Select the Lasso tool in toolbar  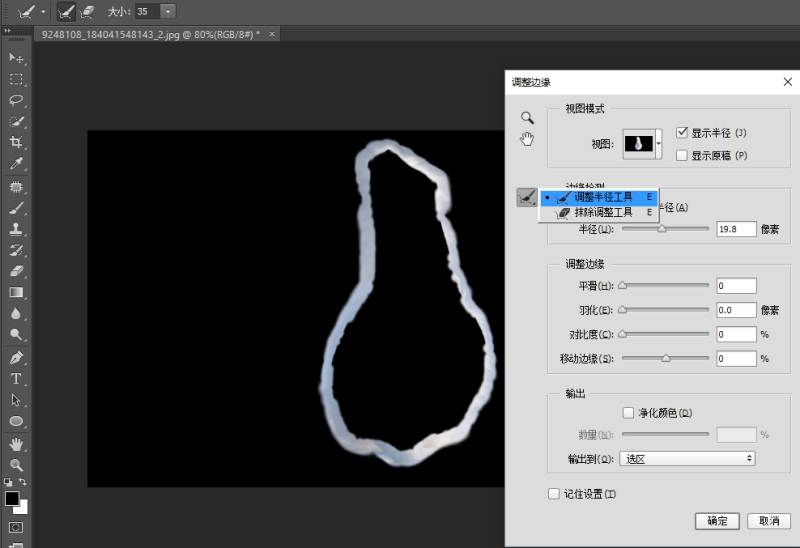click(x=16, y=100)
